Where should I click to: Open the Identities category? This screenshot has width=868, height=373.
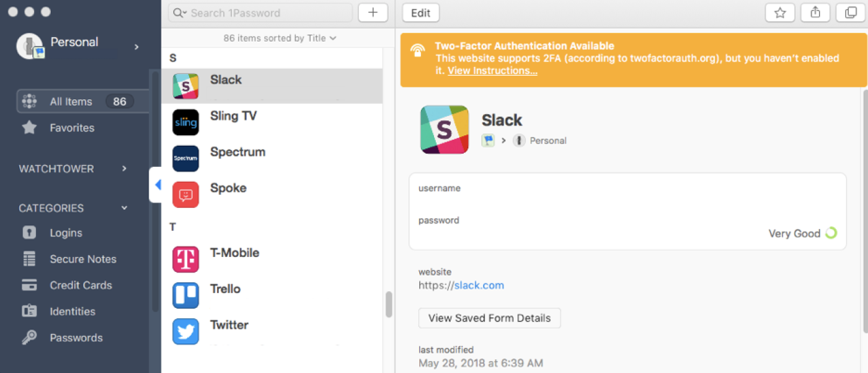click(73, 312)
